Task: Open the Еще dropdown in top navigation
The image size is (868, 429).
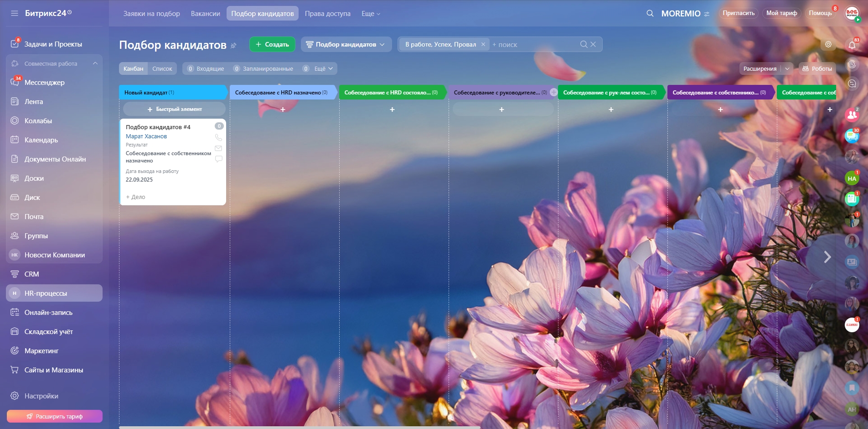Action: 370,14
